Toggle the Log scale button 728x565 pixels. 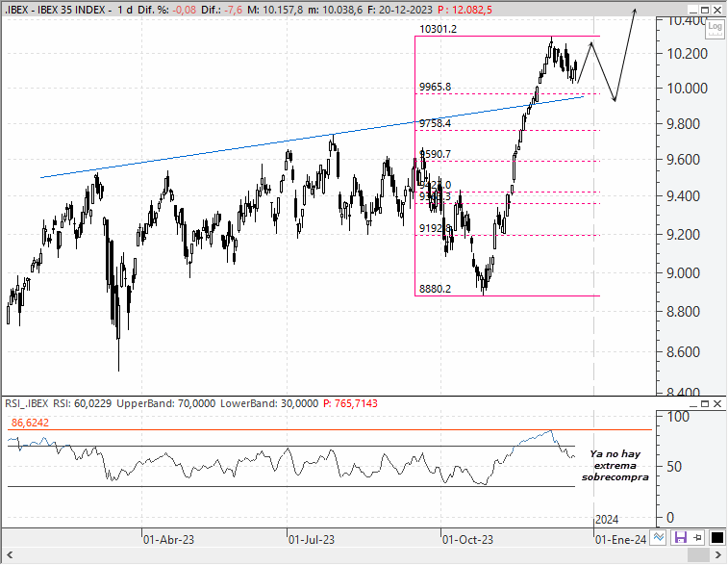tap(715, 27)
